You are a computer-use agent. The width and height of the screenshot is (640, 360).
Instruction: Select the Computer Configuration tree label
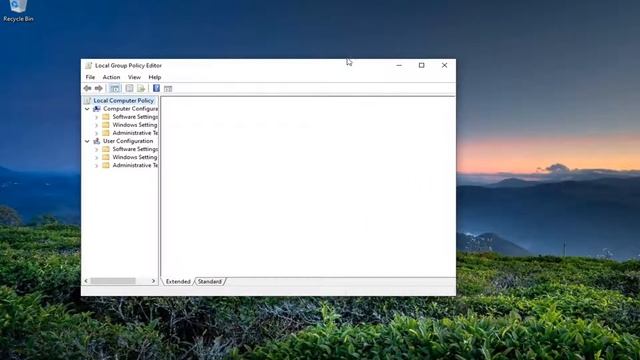130,109
